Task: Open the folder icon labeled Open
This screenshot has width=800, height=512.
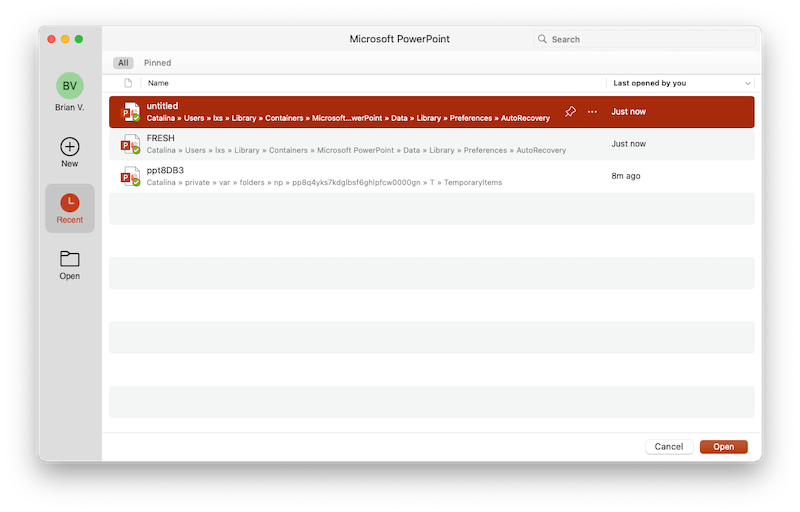Action: tap(69, 259)
